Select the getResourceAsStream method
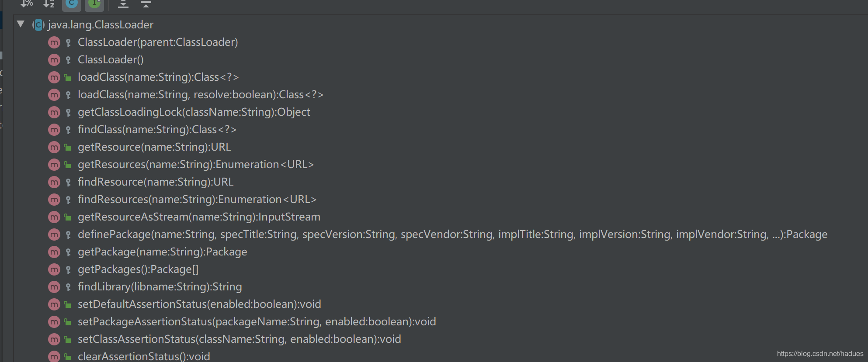 199,217
